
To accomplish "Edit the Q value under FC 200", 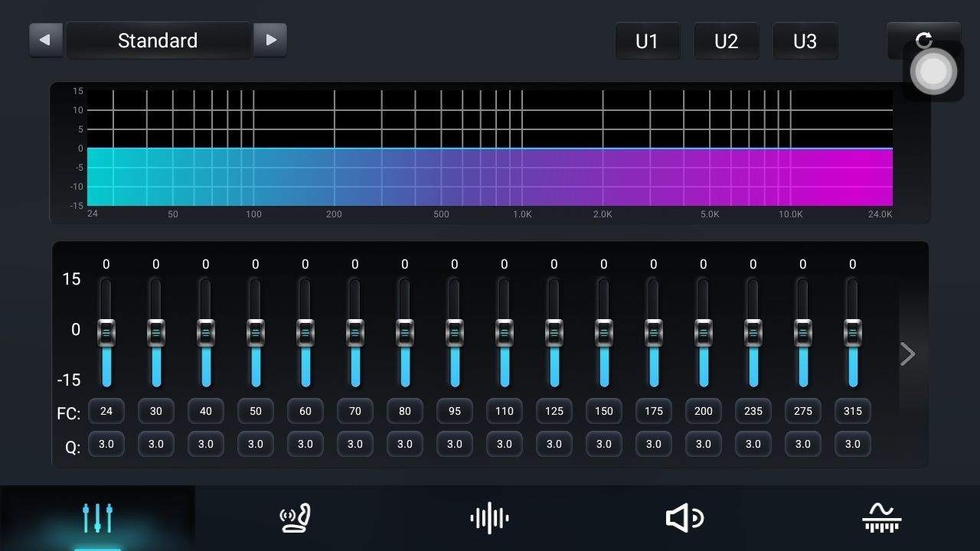I will (x=704, y=444).
